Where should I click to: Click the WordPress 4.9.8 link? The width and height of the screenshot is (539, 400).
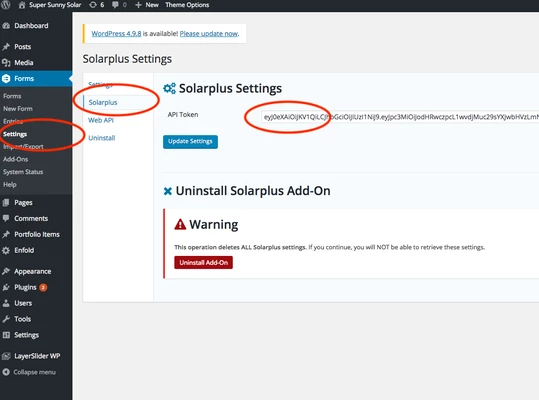pos(116,34)
